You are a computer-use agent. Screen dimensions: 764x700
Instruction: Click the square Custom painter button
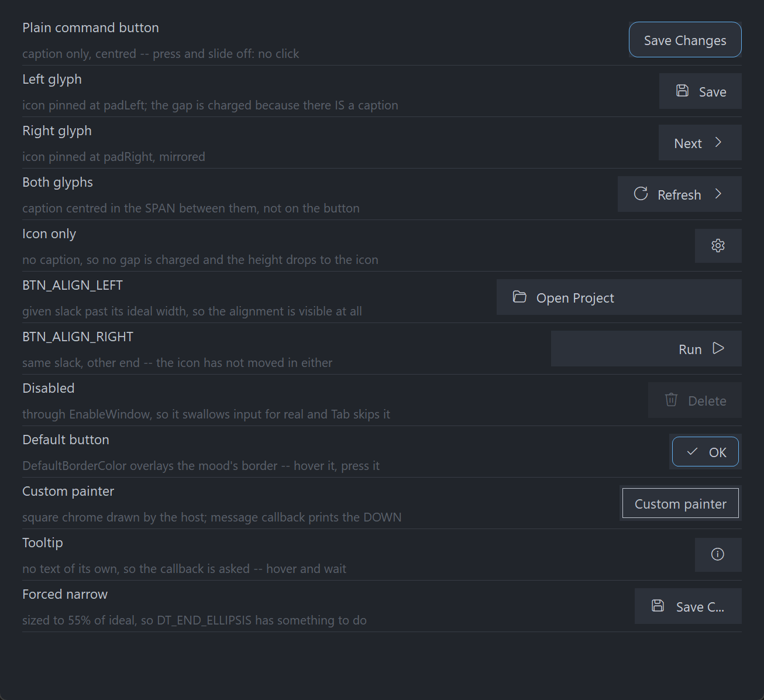pyautogui.click(x=680, y=503)
